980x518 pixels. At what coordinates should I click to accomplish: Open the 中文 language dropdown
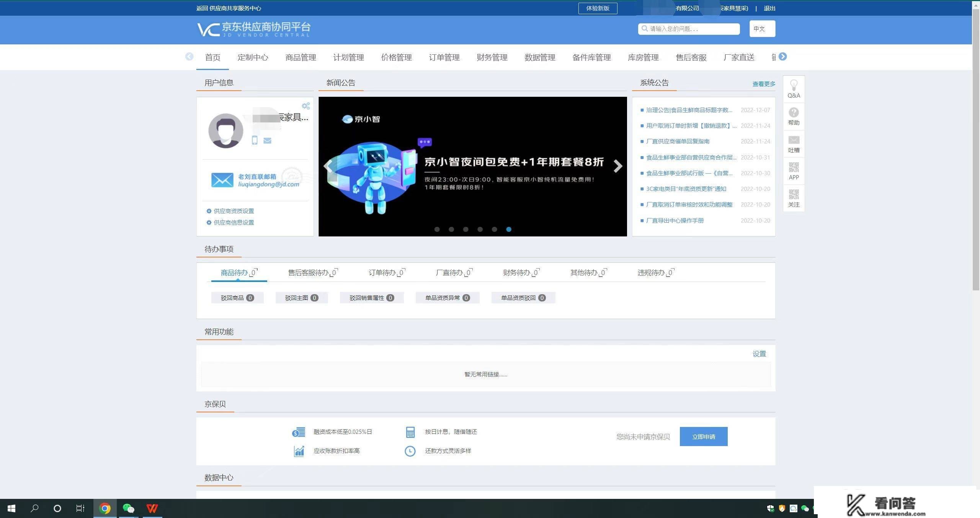tap(762, 29)
